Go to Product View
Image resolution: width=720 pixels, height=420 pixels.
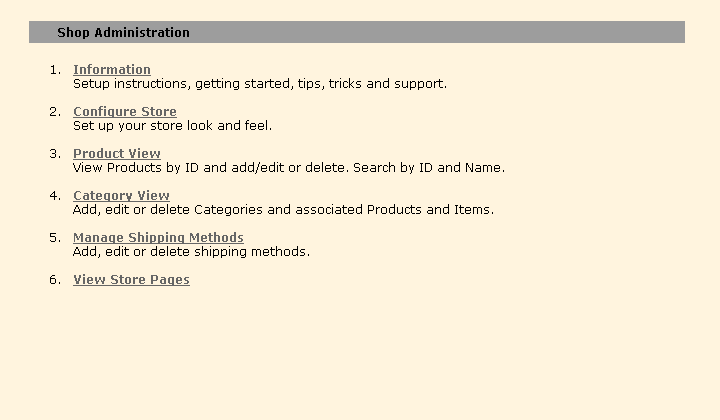click(x=117, y=154)
